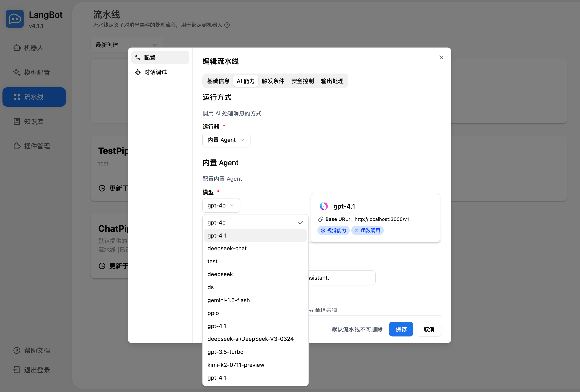Click the 取消 button

(429, 329)
